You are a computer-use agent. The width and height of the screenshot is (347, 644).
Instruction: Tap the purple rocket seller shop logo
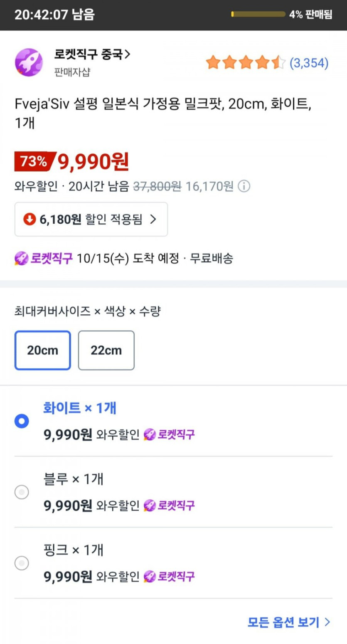point(28,62)
